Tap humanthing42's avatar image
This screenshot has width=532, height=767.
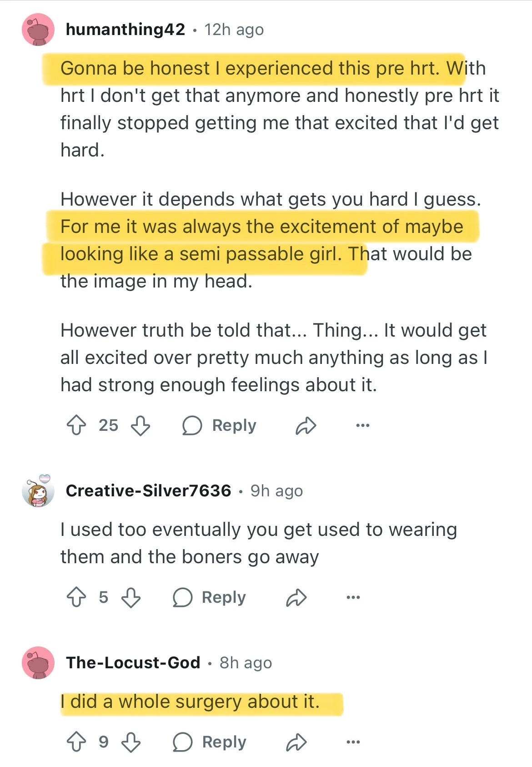(38, 30)
